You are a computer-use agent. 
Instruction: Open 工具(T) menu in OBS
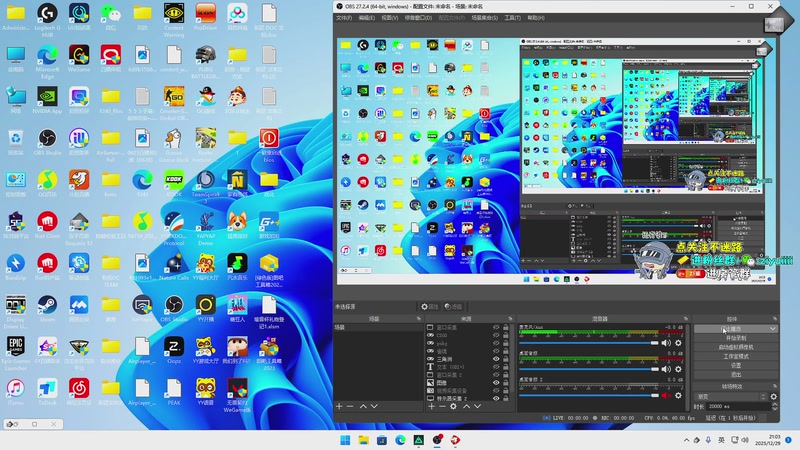(x=512, y=18)
